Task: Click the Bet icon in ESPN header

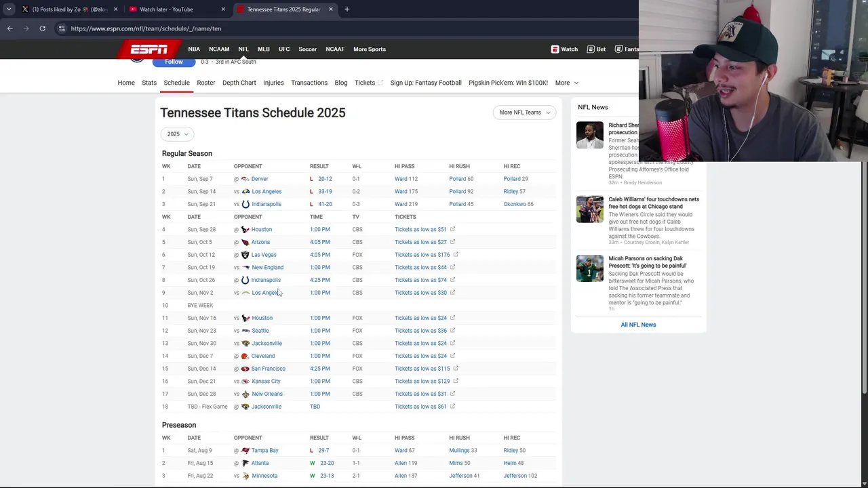Action: pos(591,49)
